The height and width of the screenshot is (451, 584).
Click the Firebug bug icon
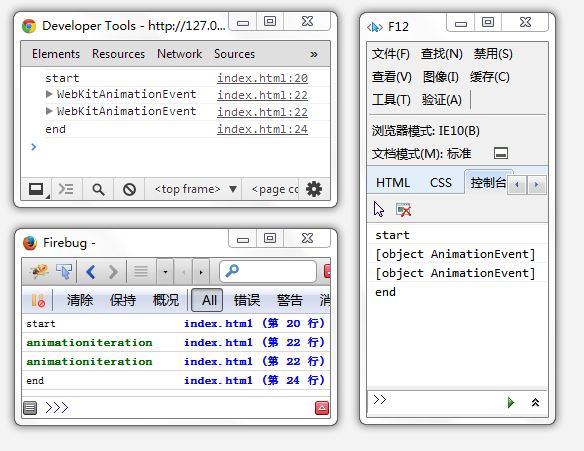(39, 271)
